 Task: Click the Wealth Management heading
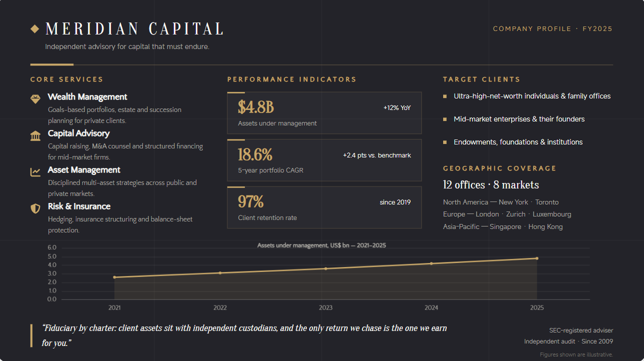point(87,97)
